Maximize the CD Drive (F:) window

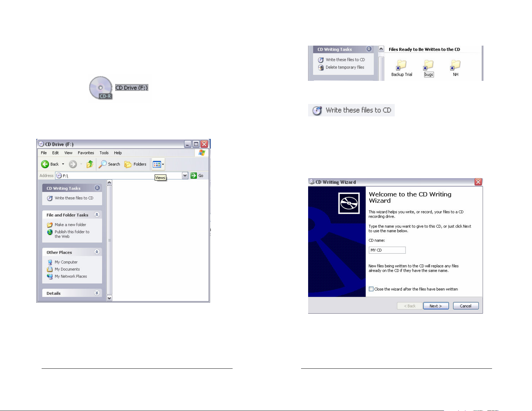[x=196, y=144]
